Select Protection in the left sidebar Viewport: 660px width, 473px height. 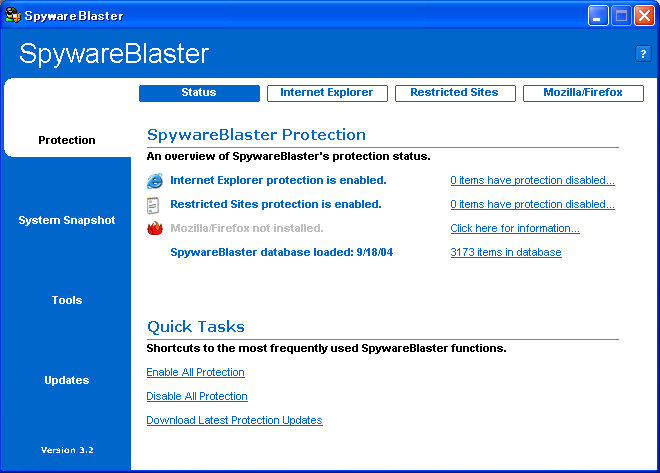tap(67, 140)
